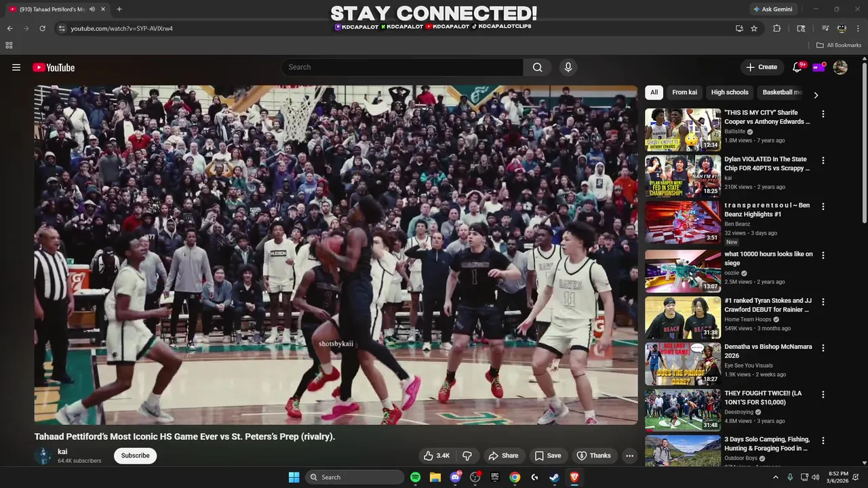Open options for Sharife Cooper video

823,115
